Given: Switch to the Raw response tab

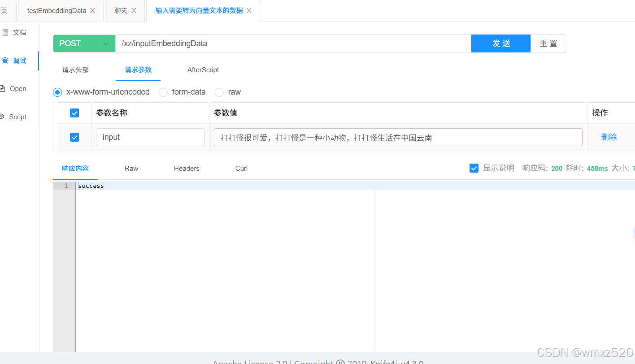Looking at the screenshot, I should (131, 169).
